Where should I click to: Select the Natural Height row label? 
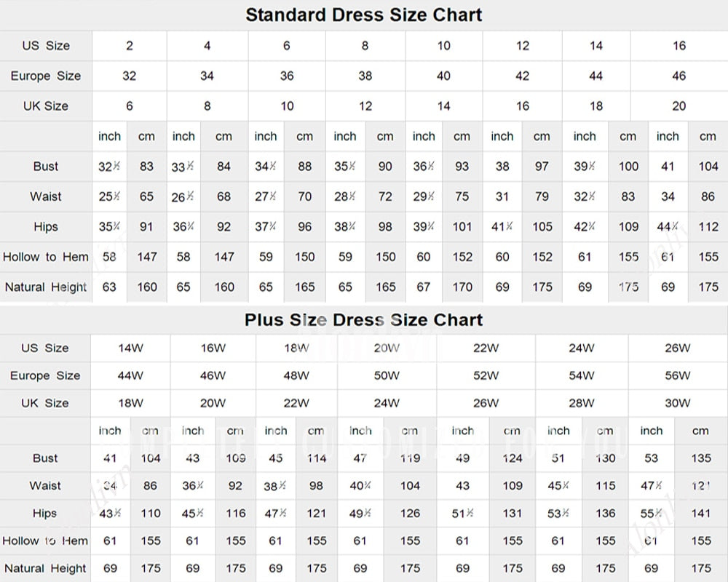tap(45, 287)
